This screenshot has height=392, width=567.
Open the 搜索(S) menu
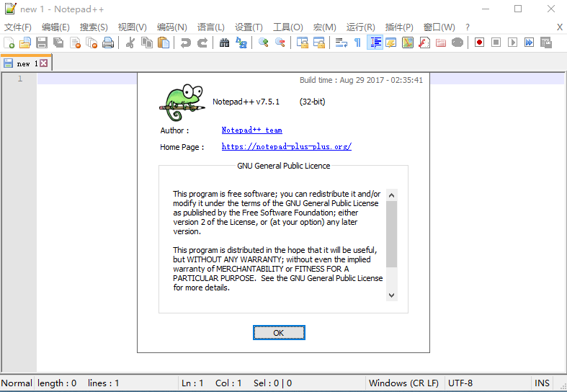(x=94, y=27)
